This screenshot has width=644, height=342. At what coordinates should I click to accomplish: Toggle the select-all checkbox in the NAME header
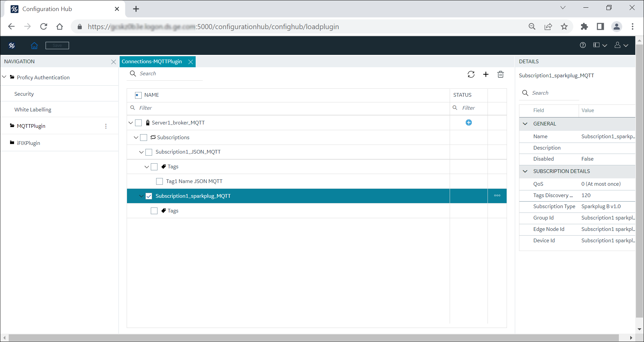coord(138,95)
